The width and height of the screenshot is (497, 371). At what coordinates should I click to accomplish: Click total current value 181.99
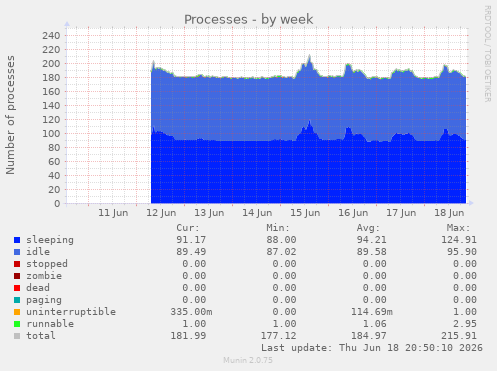(188, 336)
